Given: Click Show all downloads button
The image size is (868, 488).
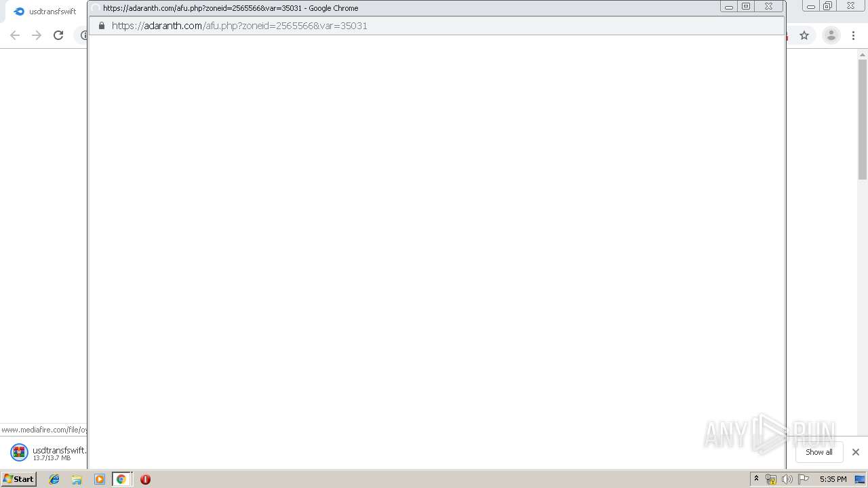Looking at the screenshot, I should point(818,452).
